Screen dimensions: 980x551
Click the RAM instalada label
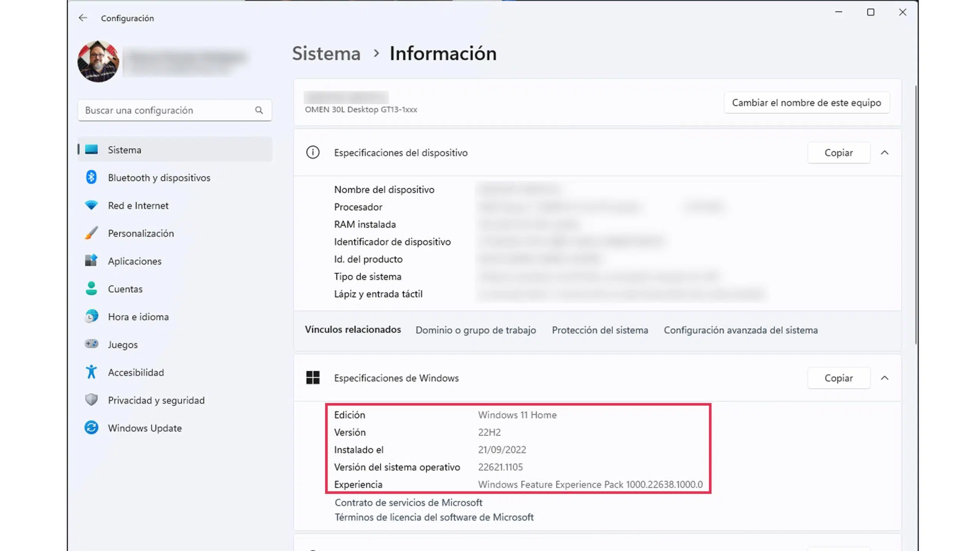pyautogui.click(x=365, y=224)
